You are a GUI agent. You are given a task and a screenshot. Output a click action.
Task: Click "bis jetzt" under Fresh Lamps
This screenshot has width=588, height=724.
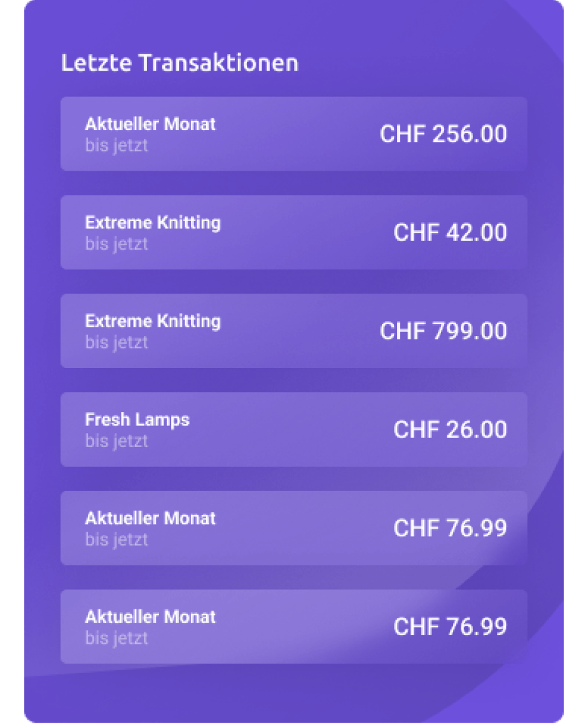(x=116, y=441)
